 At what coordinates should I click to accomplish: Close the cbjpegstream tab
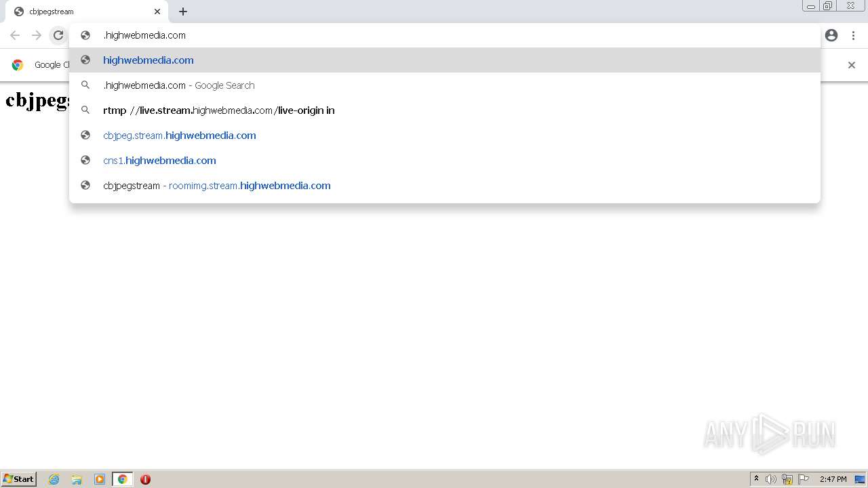coord(157,12)
